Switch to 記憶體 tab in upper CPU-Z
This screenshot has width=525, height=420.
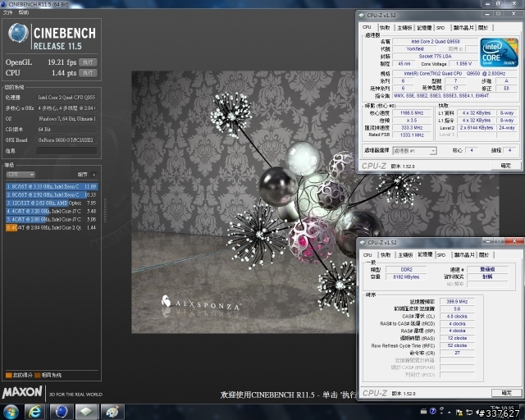[x=424, y=28]
